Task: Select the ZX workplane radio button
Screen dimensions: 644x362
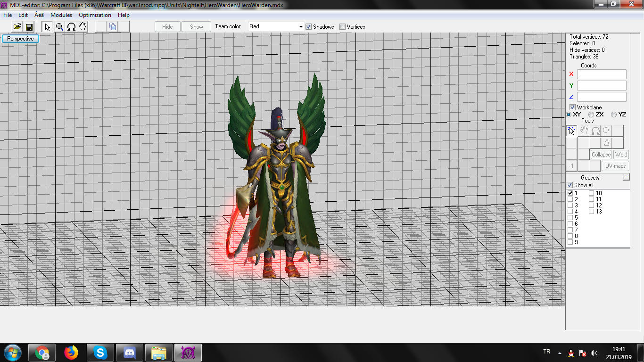Action: [x=591, y=115]
